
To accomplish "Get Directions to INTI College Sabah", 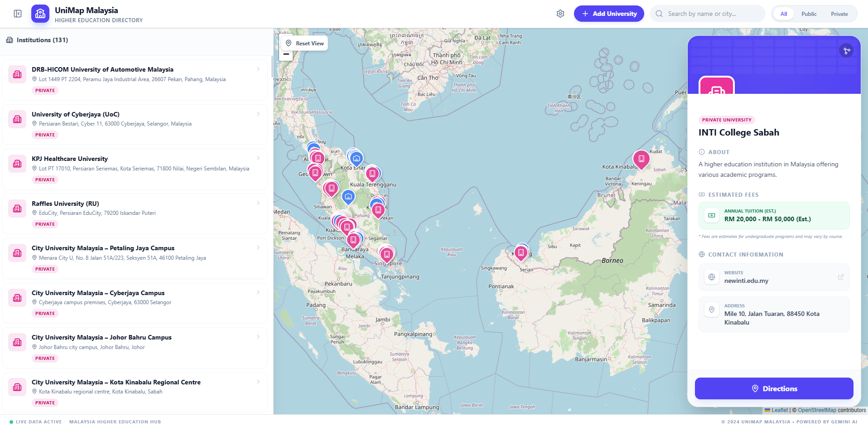I will click(773, 388).
